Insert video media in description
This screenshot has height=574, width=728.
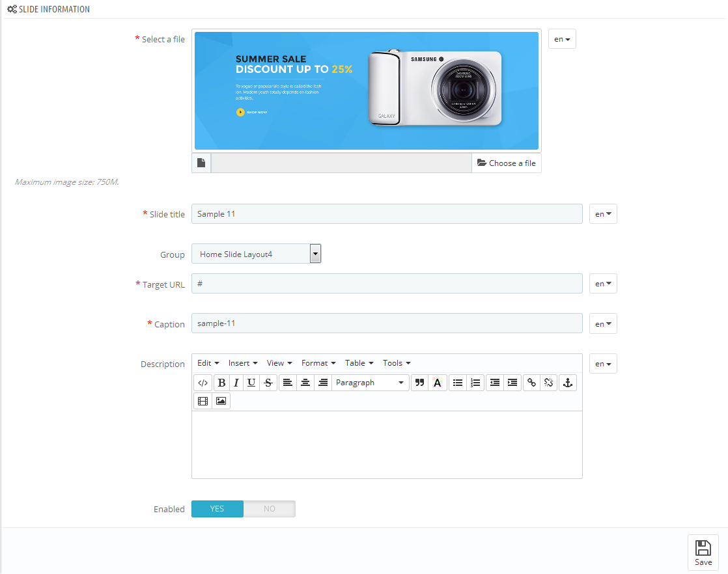coord(203,401)
